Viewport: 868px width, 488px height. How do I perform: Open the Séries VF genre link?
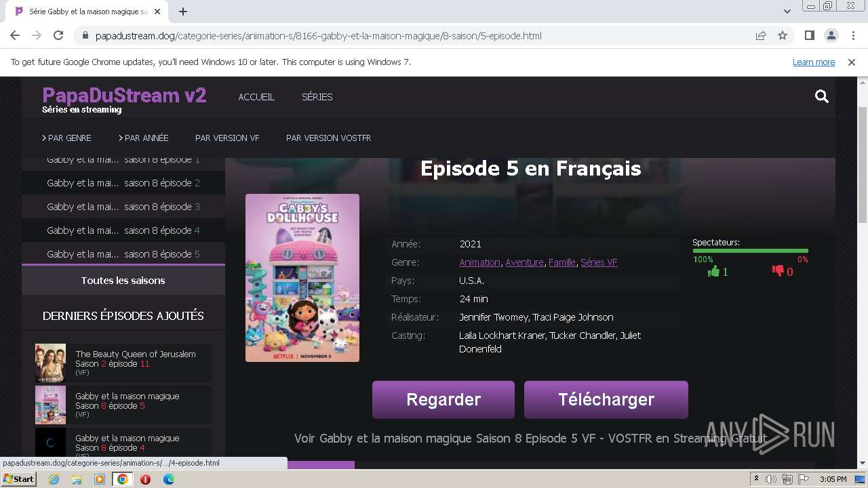point(599,262)
